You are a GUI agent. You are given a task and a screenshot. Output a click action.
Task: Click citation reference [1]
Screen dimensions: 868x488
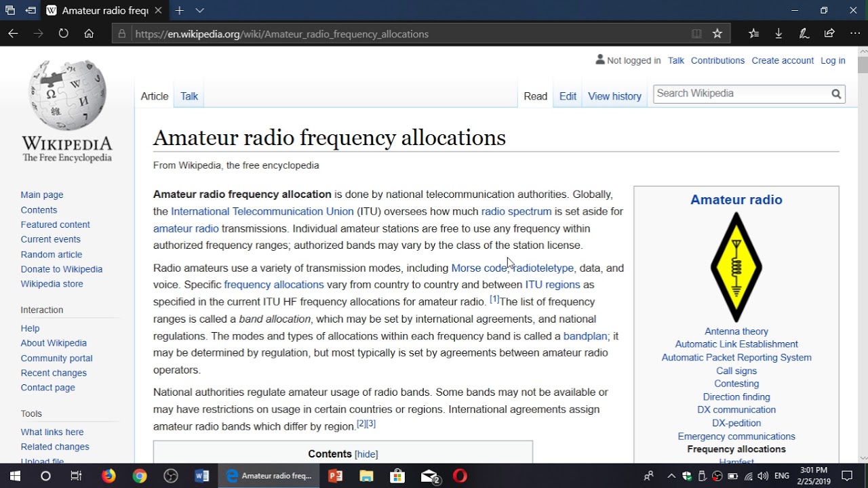[x=494, y=299]
